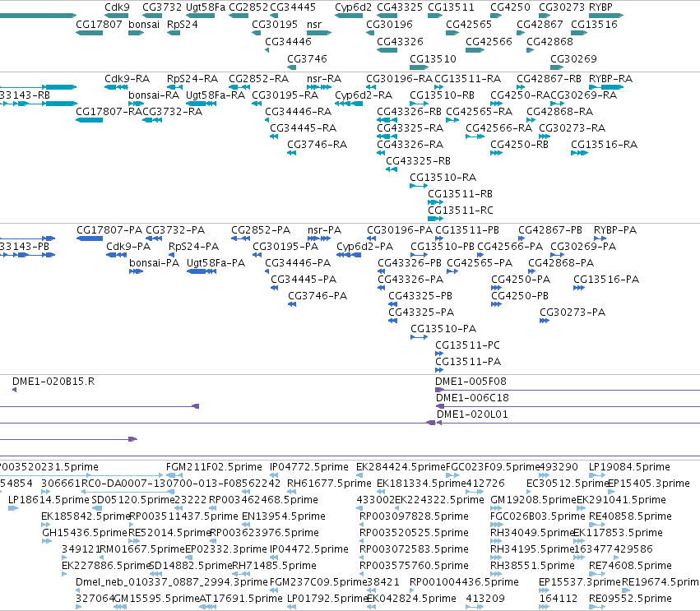Viewport: 700px width, 611px height.
Task: Select the IP04772.5prime EST label
Action: tap(309, 467)
